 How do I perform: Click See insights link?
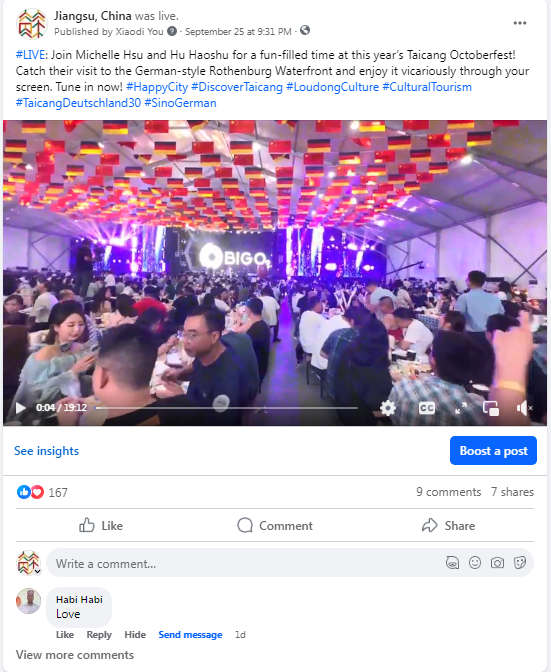coord(46,451)
